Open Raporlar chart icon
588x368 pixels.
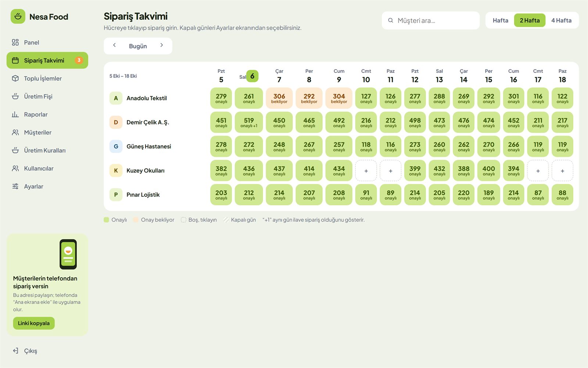15,114
